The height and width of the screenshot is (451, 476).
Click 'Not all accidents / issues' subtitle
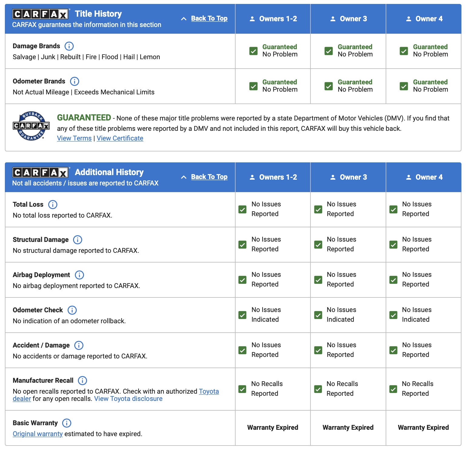[x=85, y=183]
